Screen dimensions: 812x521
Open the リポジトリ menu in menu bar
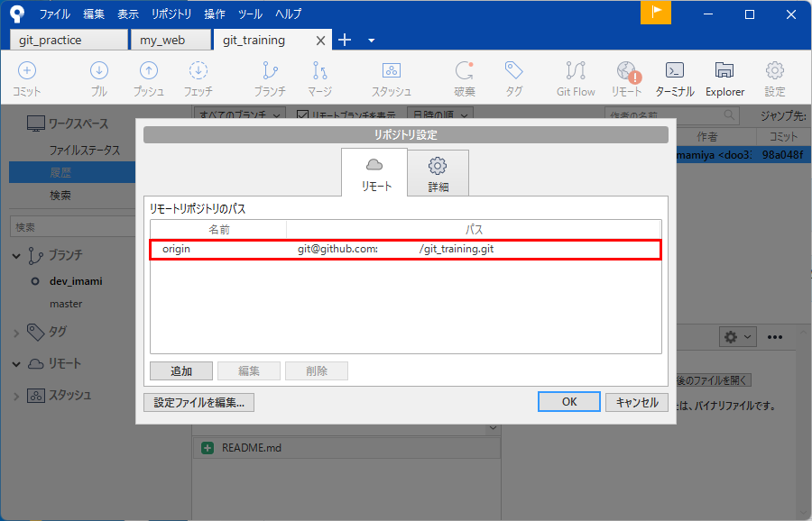(x=171, y=14)
